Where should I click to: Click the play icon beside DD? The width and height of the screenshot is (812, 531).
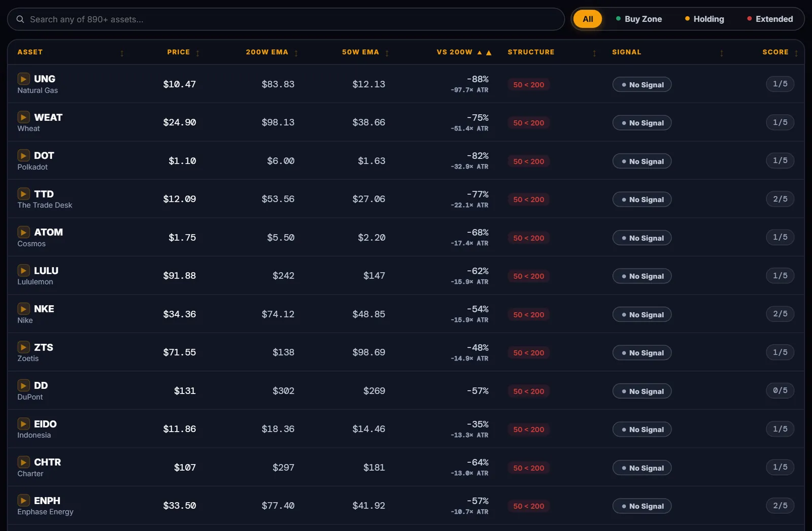click(x=23, y=385)
